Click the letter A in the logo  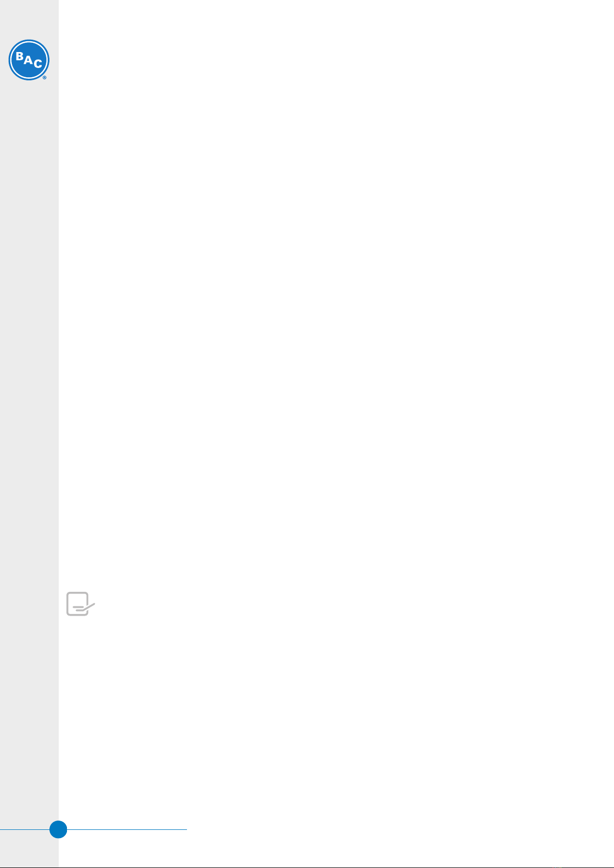tap(28, 60)
